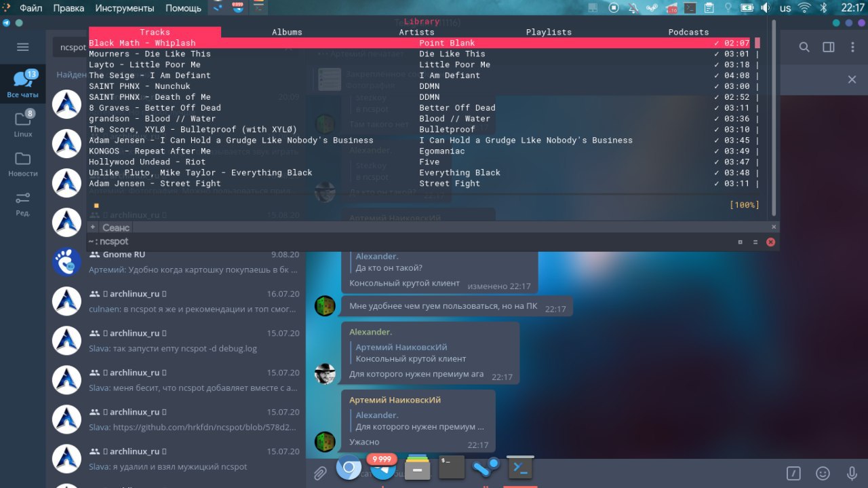868x488 pixels.
Task: Open the Новости chat folder
Action: 23,164
